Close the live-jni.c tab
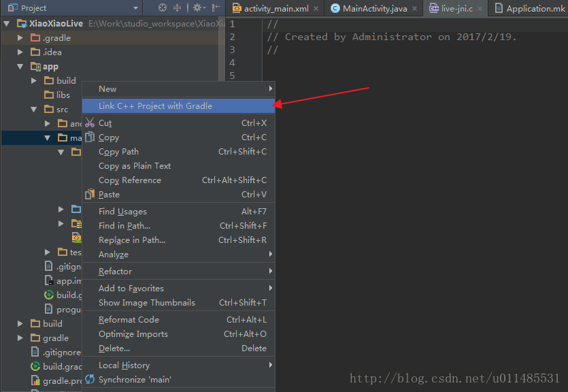This screenshot has width=568, height=392. click(480, 8)
